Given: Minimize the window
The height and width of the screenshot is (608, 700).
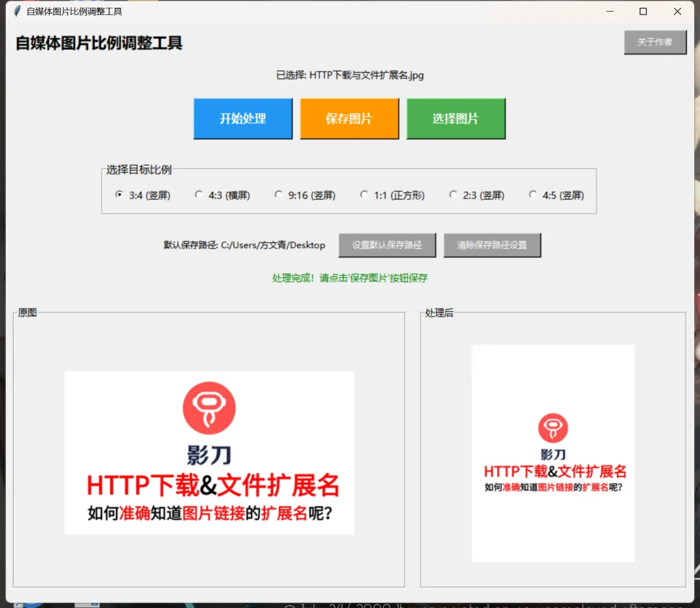Looking at the screenshot, I should pyautogui.click(x=610, y=11).
